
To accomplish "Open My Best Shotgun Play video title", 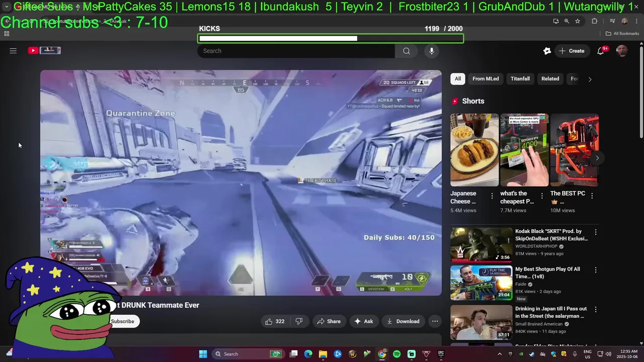I will click(x=547, y=273).
